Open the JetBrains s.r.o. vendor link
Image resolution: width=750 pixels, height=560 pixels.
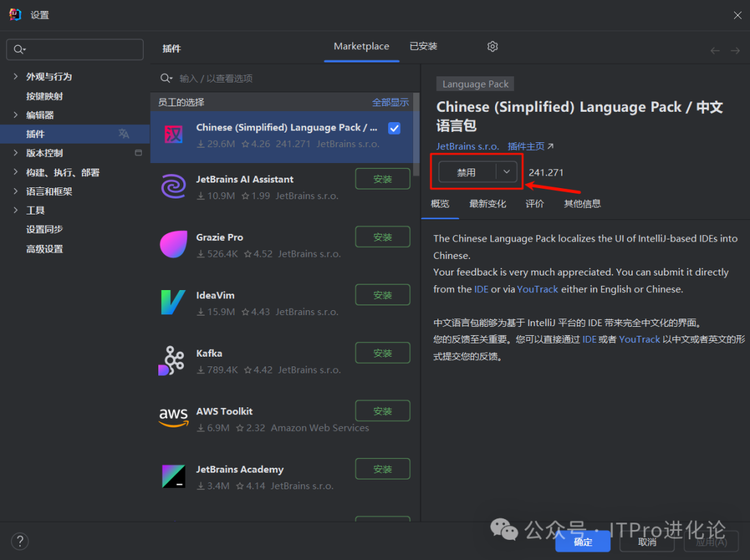pos(467,146)
